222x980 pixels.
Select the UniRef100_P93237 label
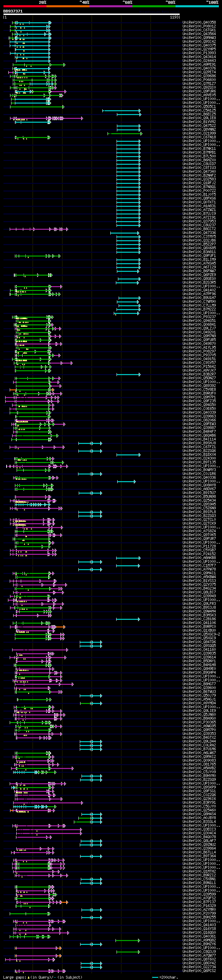199,317
